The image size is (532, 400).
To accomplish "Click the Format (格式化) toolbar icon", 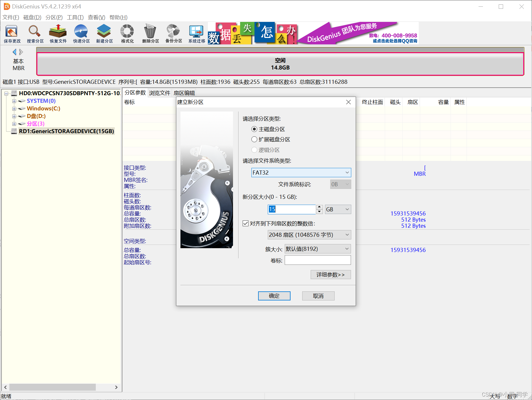I will pyautogui.click(x=127, y=34).
